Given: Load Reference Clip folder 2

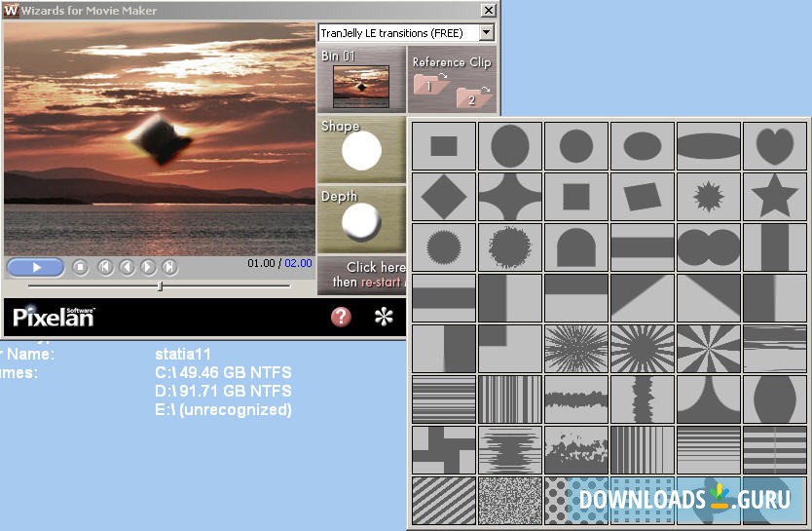Looking at the screenshot, I should click(x=473, y=97).
